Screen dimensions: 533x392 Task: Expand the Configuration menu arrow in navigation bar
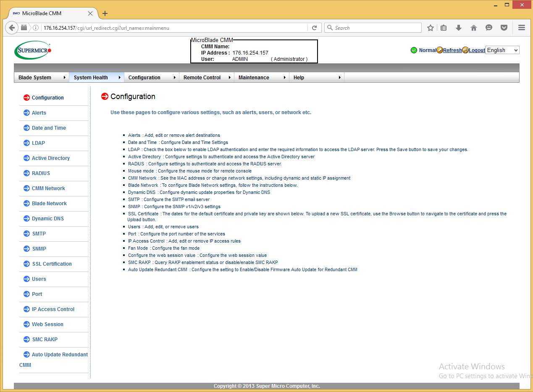click(174, 77)
